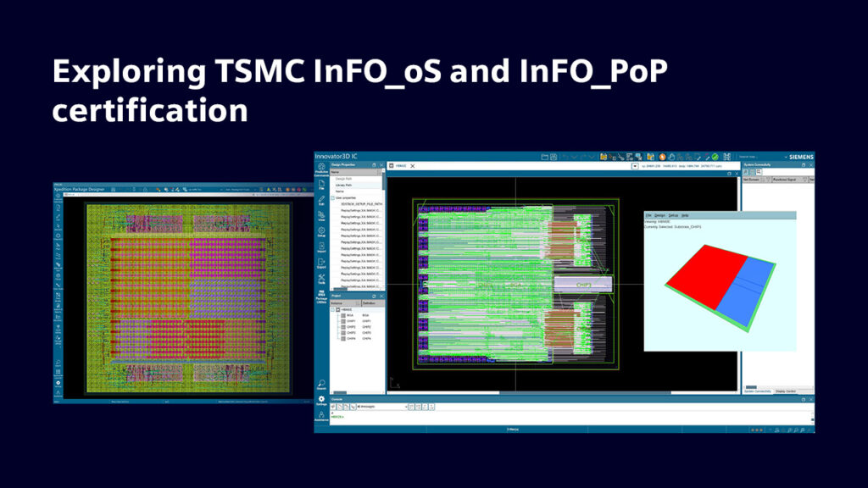The height and width of the screenshot is (488, 868).
Task: Check the Use properties checkbox in Design Properties
Action: point(331,197)
